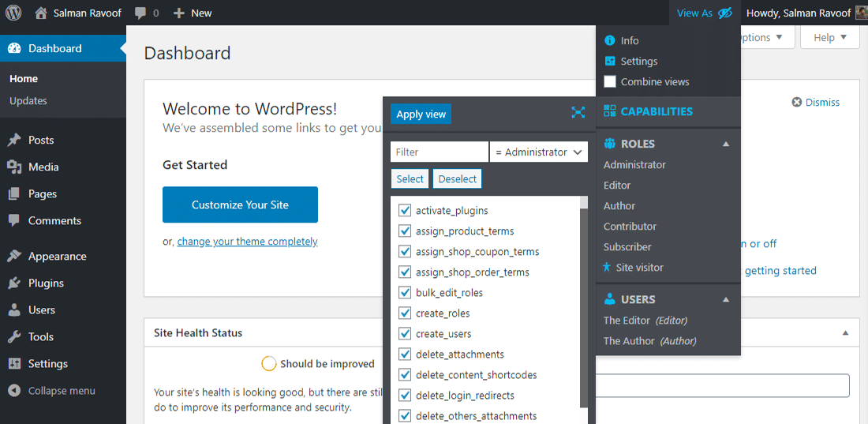
Task: Click the View As eye icon
Action: tap(725, 13)
